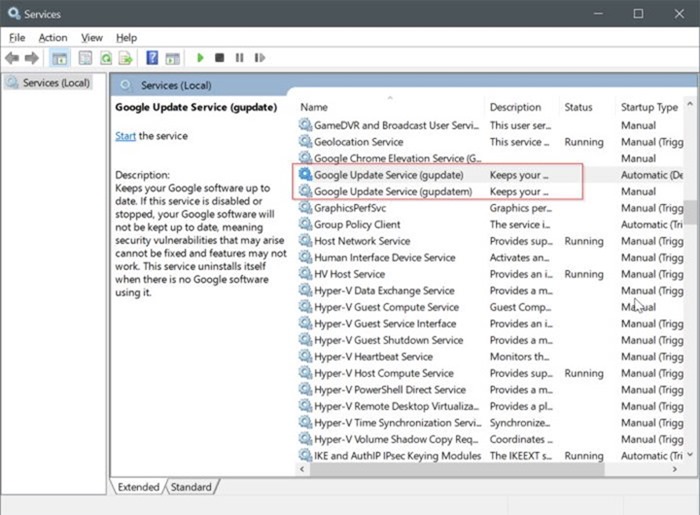Click gear icon of Google Chrome Elevation Service
Image resolution: width=700 pixels, height=515 pixels.
(x=305, y=158)
